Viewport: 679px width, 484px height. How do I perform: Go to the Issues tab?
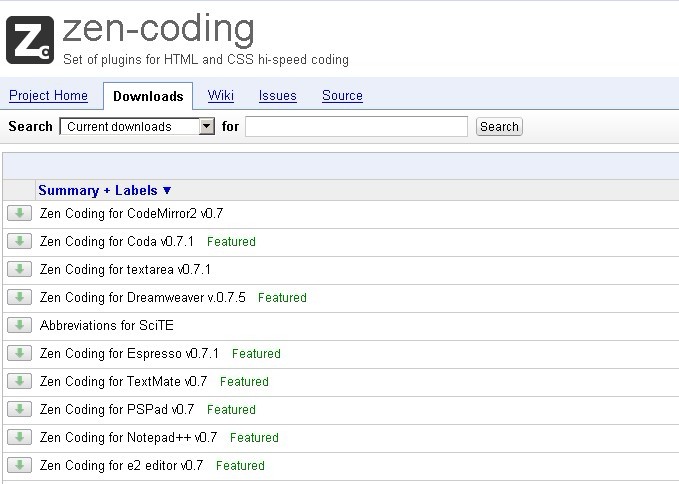[278, 95]
